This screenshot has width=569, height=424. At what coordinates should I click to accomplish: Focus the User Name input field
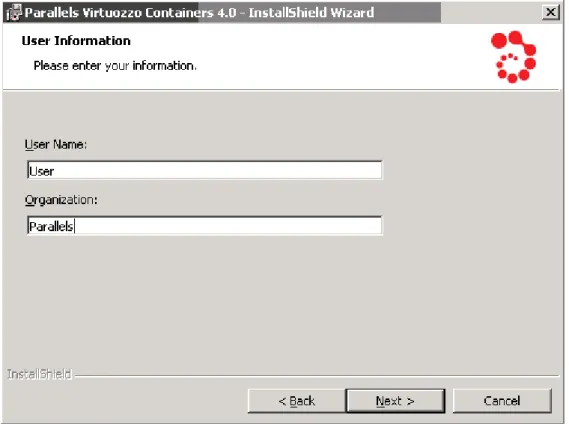205,170
